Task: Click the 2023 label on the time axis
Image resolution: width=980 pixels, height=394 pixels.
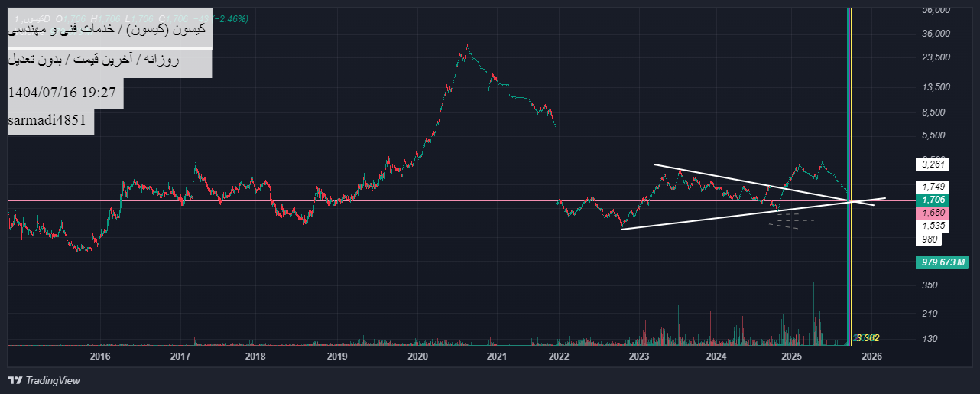Action: click(x=639, y=357)
